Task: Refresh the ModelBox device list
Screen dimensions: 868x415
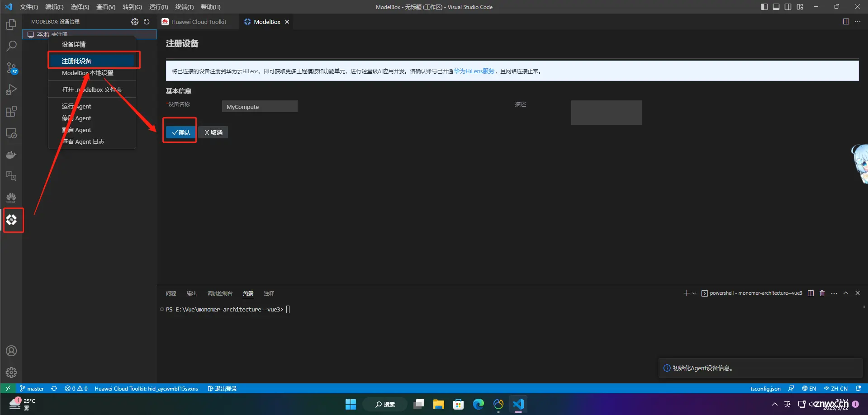Action: click(147, 22)
